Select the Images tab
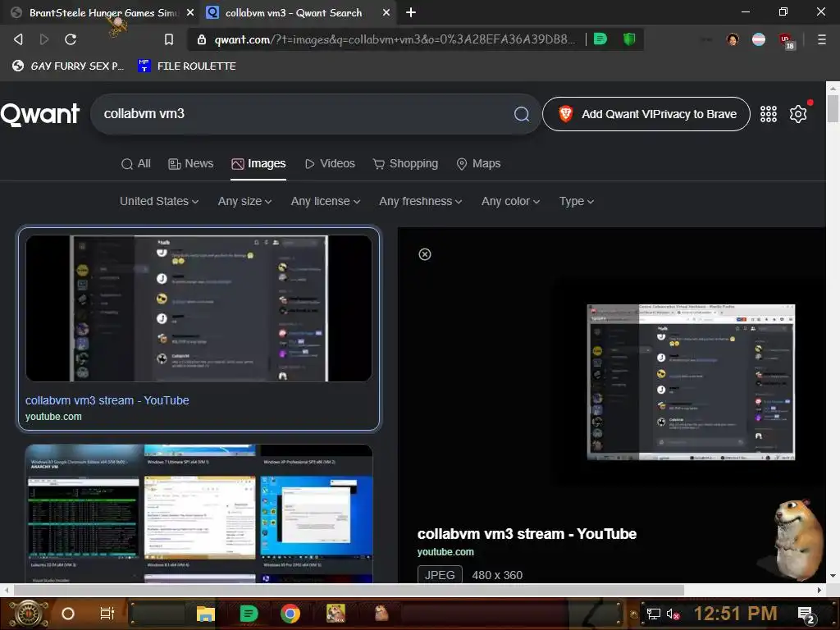840x630 pixels. click(x=258, y=164)
